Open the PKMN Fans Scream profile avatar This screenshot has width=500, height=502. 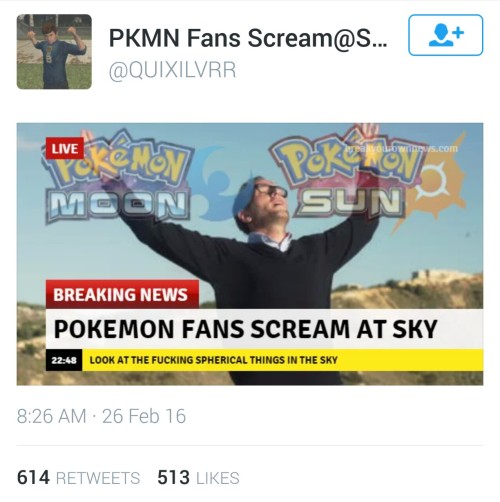[54, 52]
